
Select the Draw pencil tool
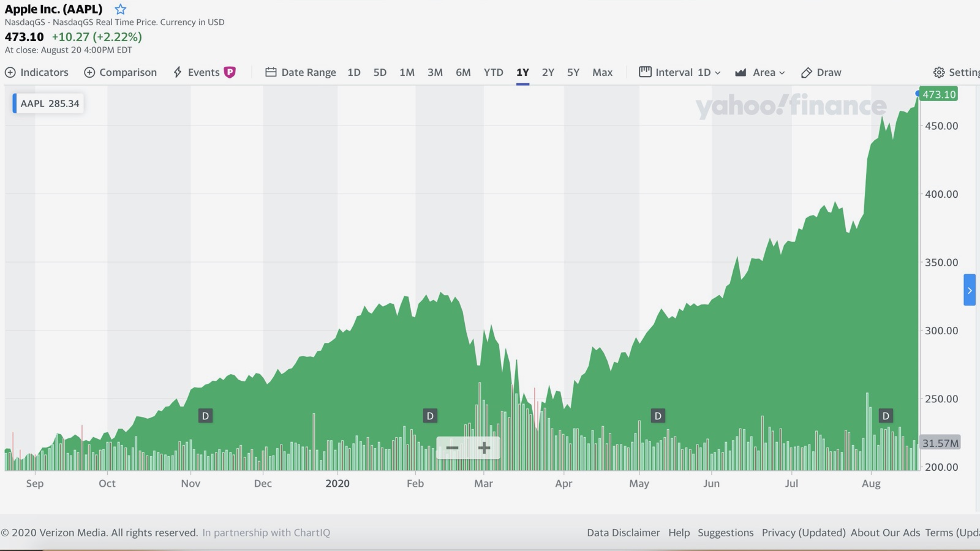tap(807, 72)
